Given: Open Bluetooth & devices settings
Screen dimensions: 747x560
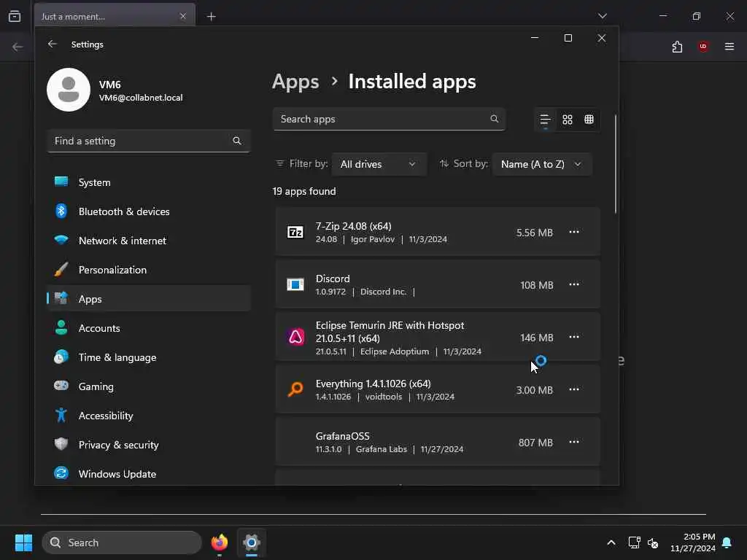Looking at the screenshot, I should click(149, 211).
